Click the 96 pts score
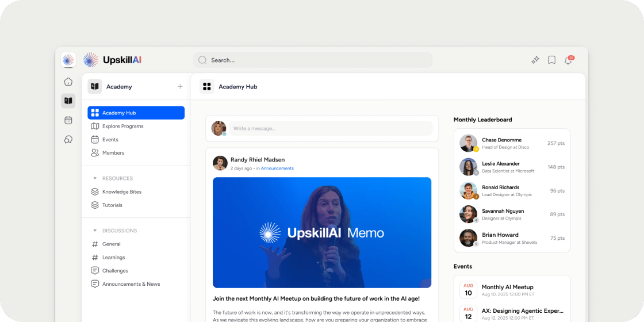Screen dimensions: 644x322 click(557, 190)
